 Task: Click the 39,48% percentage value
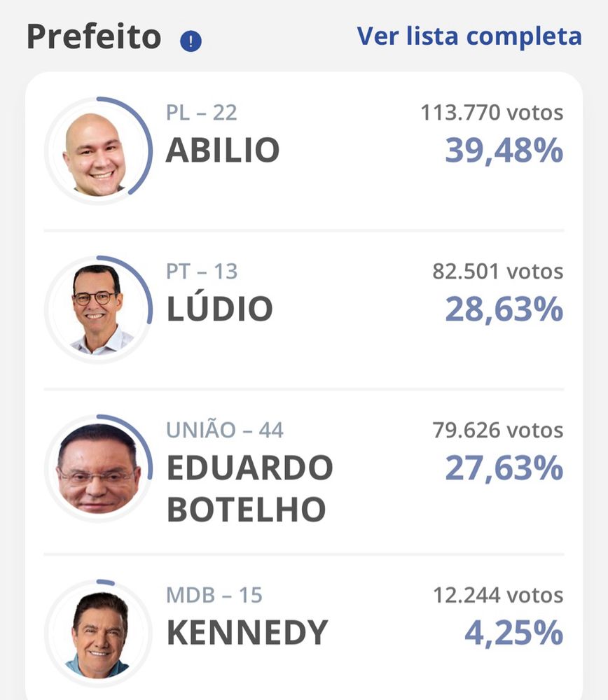504,151
